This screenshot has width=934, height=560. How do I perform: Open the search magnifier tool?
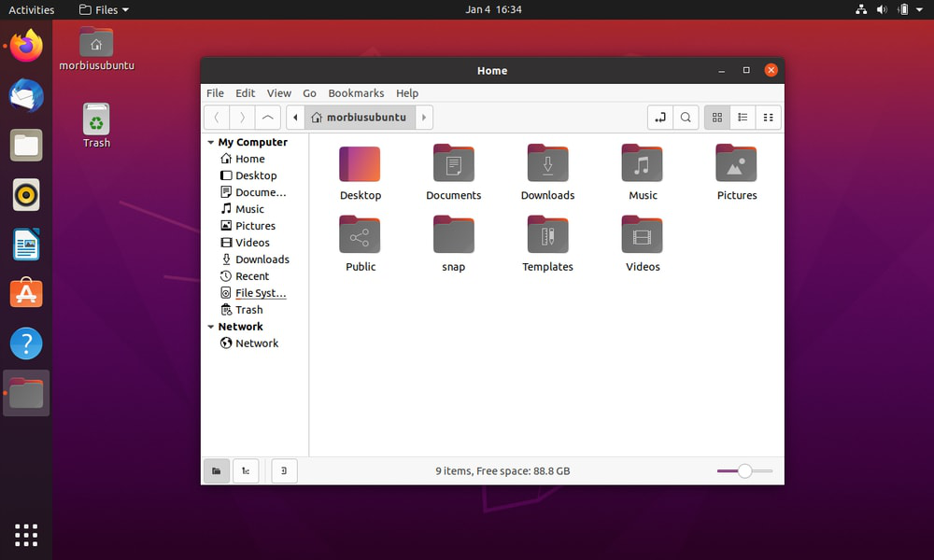(x=686, y=118)
